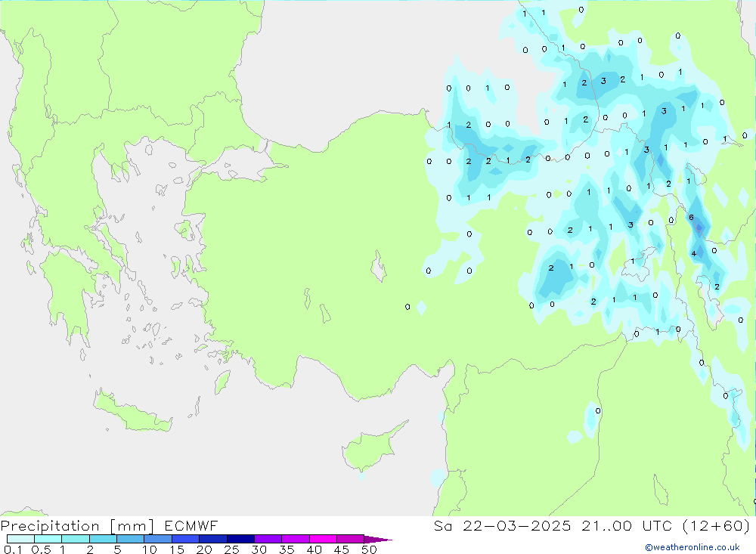Click the '4' precipitation value on the map
The image size is (756, 554).
(694, 254)
